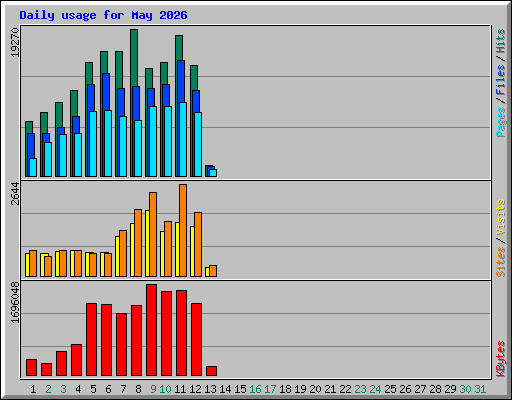
Task: Select day 15 on the x-axis
Action: [240, 389]
